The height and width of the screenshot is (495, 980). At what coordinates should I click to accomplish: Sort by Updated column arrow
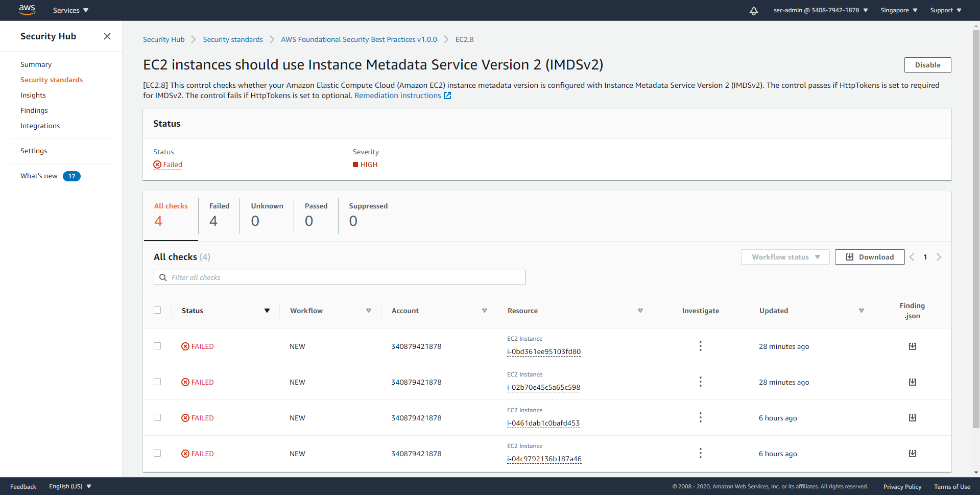click(862, 311)
